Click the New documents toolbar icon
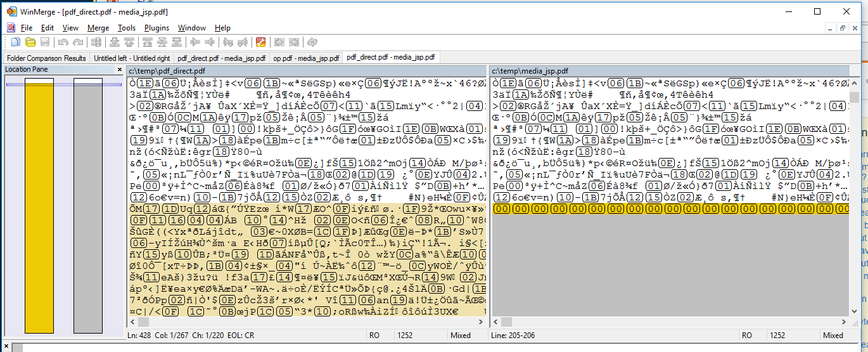Image resolution: width=868 pixels, height=352 pixels. (x=16, y=42)
